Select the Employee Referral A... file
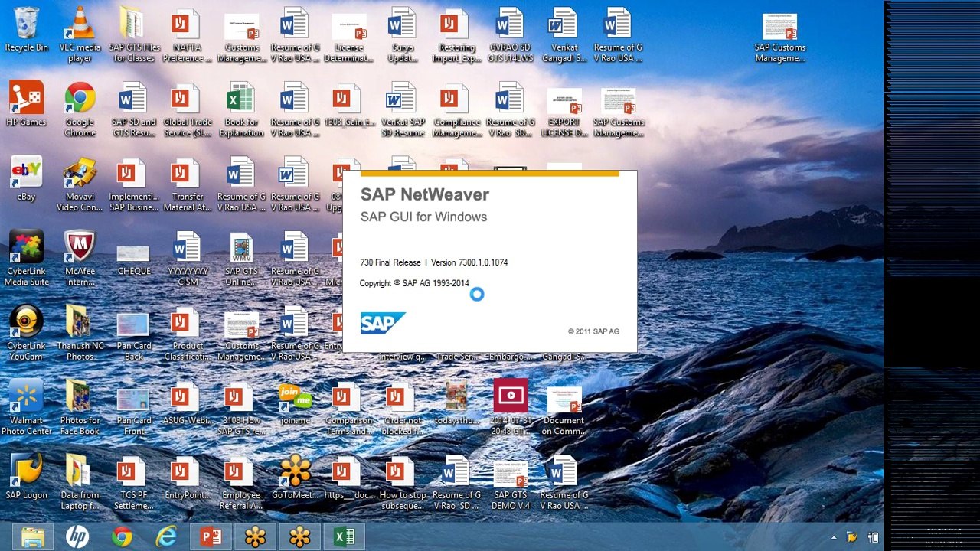The height and width of the screenshot is (551, 980). click(x=241, y=483)
